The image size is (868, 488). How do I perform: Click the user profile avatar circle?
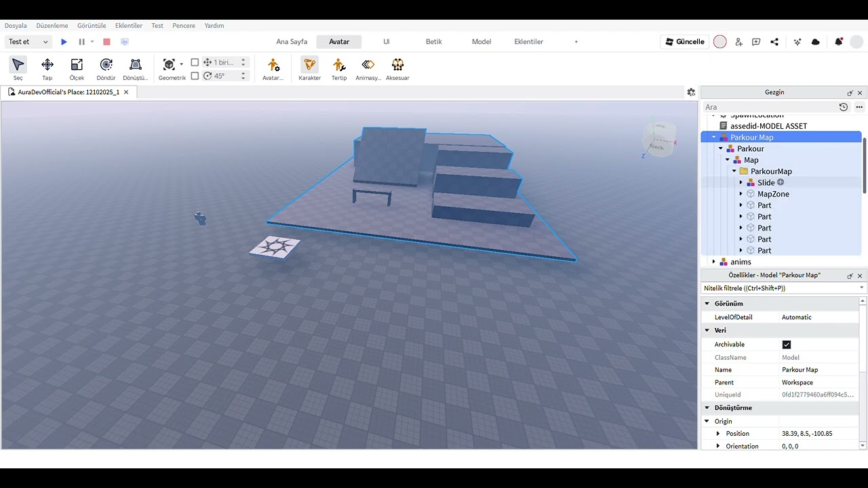856,42
